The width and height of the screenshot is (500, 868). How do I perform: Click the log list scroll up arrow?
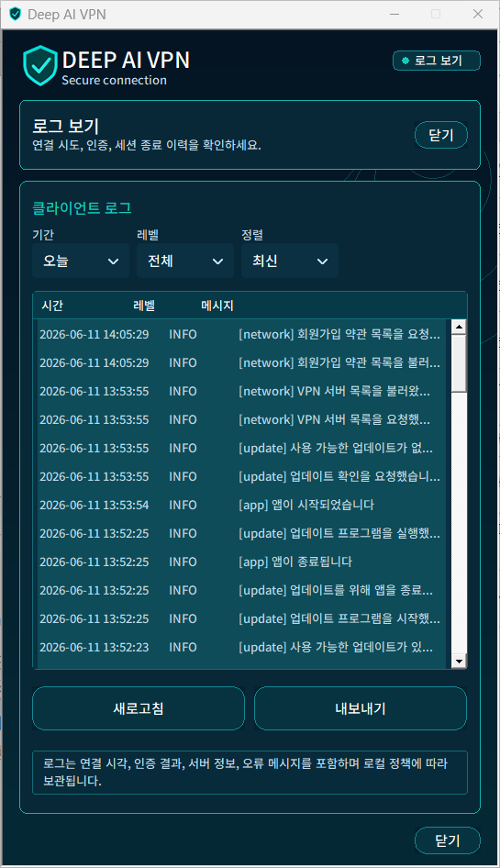[459, 327]
